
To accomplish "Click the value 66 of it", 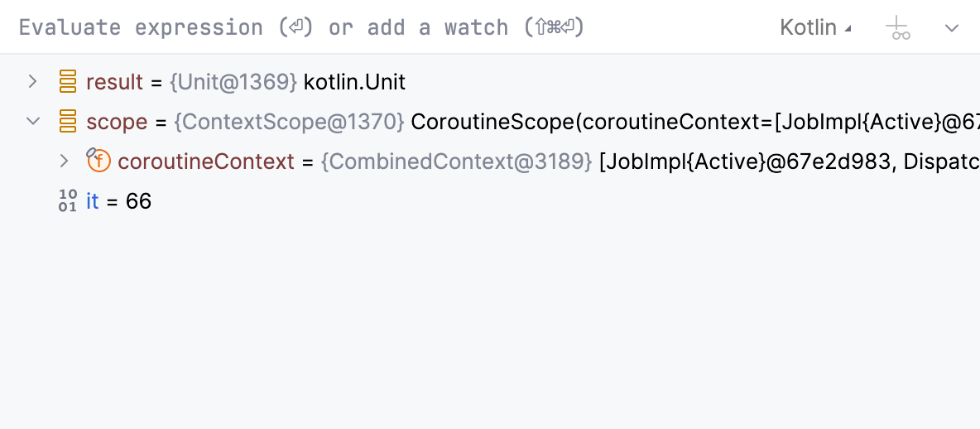I will [x=139, y=201].
